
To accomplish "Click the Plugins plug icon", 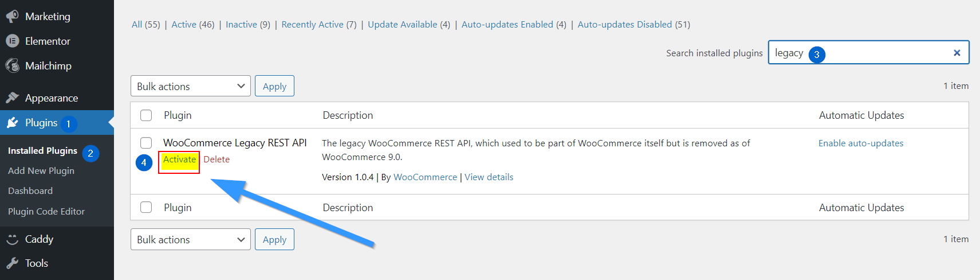I will point(12,123).
